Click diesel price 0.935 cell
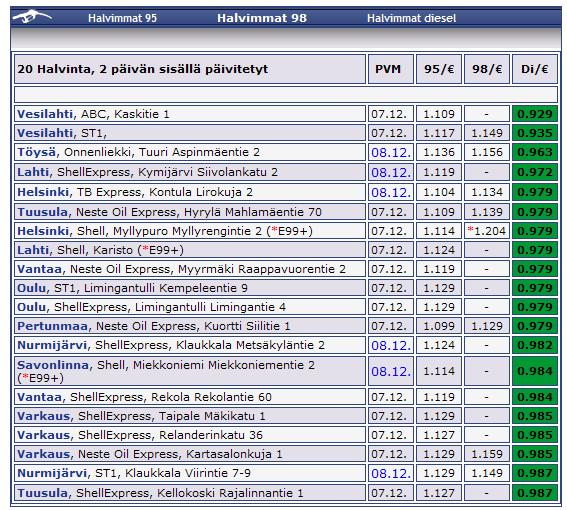Image resolution: width=567 pixels, height=510 pixels. click(x=534, y=133)
